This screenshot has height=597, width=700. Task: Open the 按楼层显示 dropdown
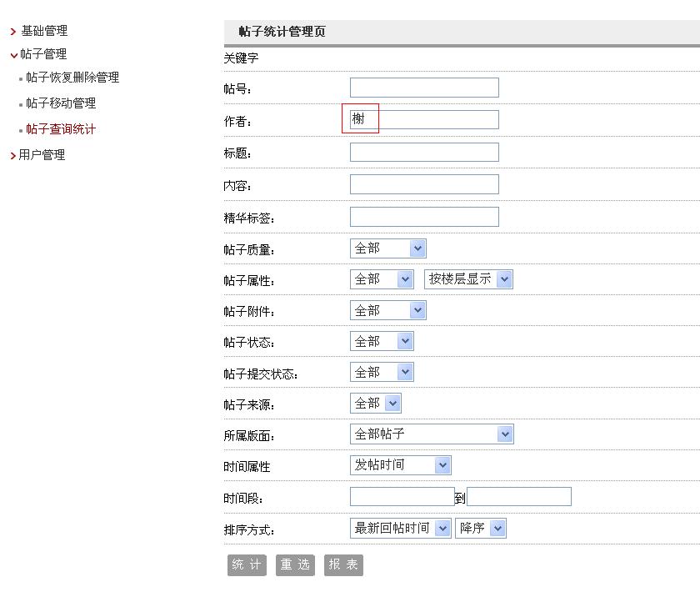pos(468,279)
